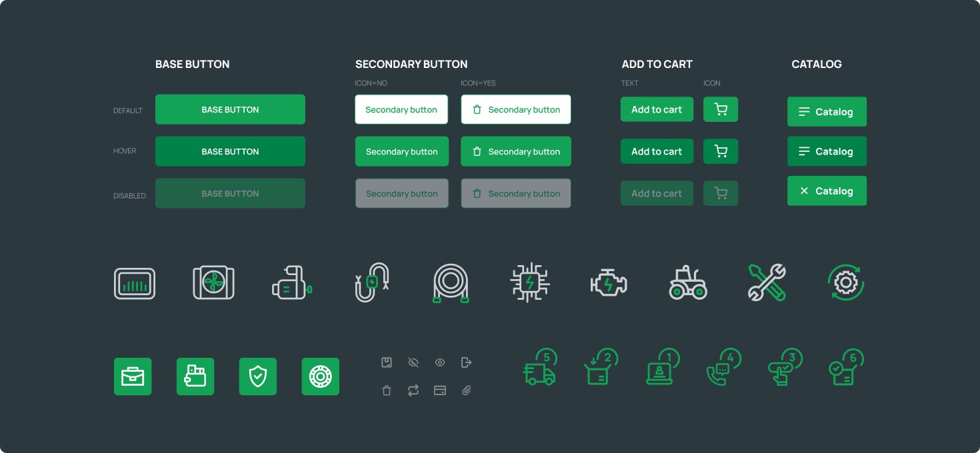Select the gear with circular arrows icon
Viewport: 980px width, 453px height.
(x=845, y=282)
